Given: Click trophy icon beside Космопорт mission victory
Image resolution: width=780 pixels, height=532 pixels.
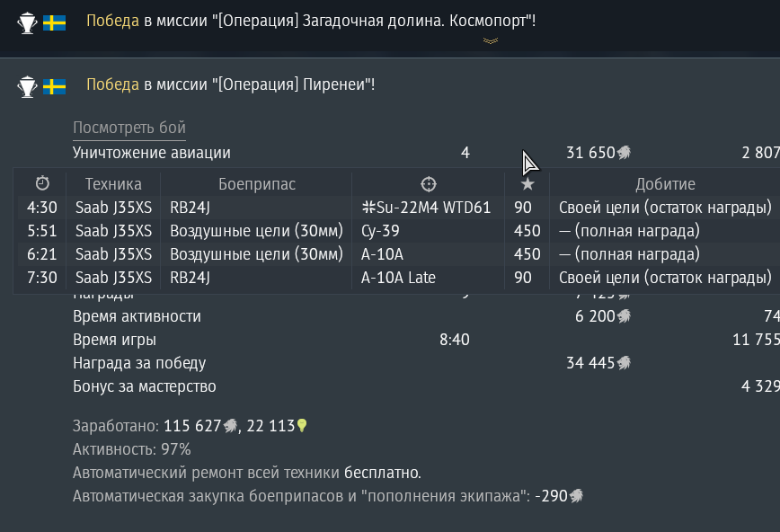Looking at the screenshot, I should [x=27, y=22].
